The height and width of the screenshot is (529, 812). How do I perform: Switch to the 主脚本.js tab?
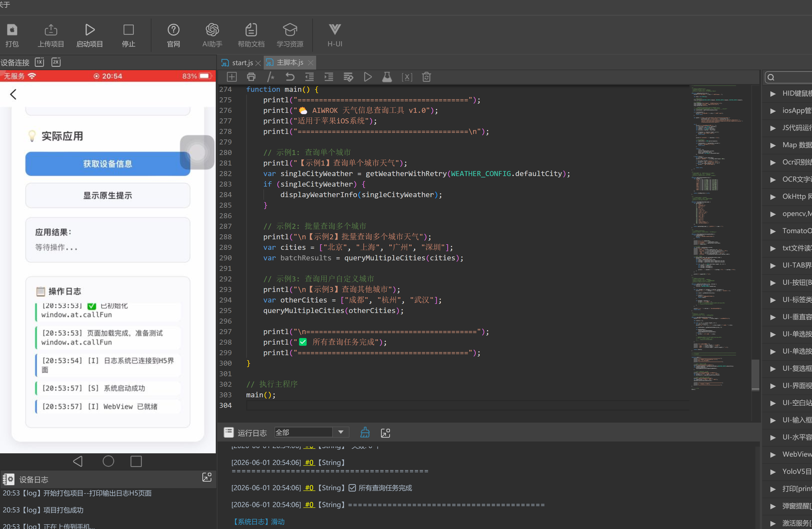click(x=290, y=62)
